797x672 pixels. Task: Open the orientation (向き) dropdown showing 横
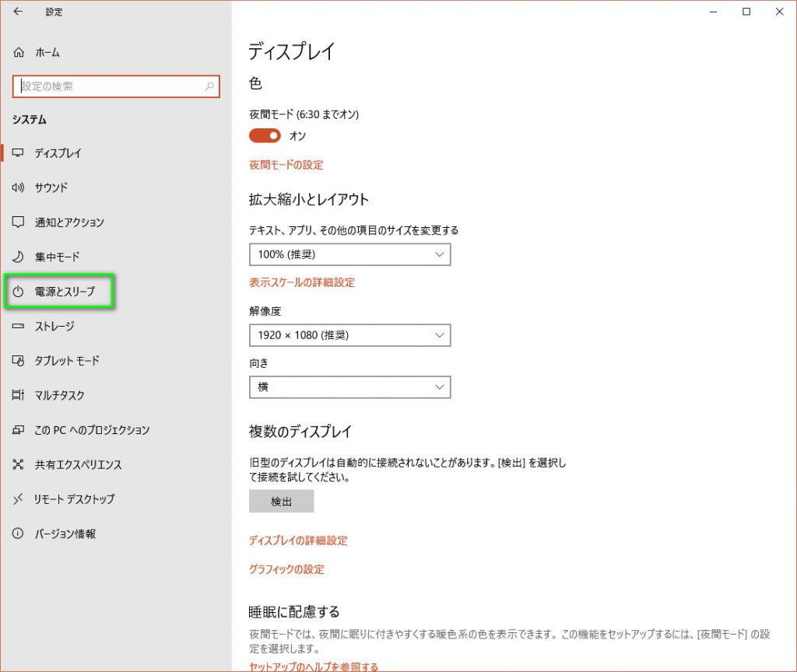coord(349,387)
